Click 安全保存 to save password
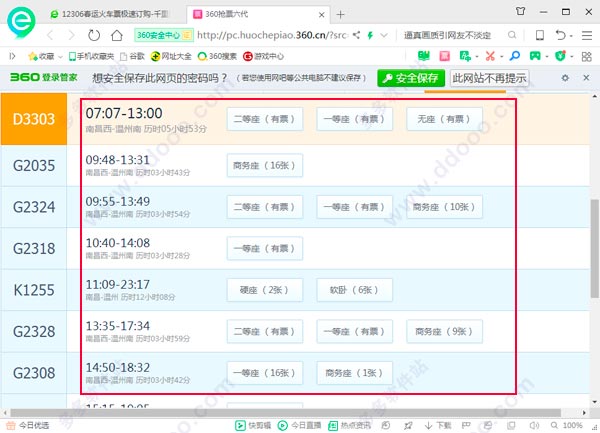This screenshot has width=600, height=433. tap(411, 78)
